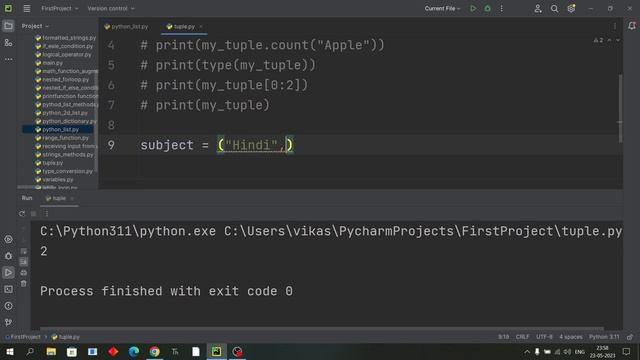Open python_dictionary.py in project tree
Image resolution: width=640 pixels, height=360 pixels.
click(66, 121)
